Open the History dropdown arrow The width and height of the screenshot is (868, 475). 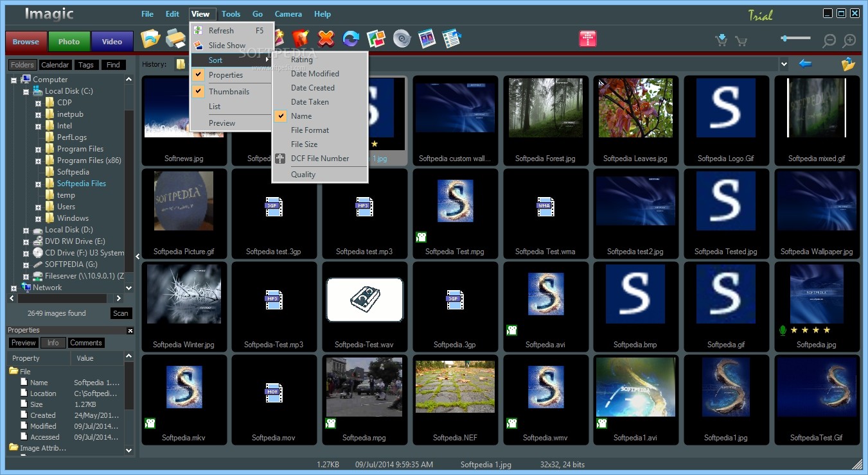pyautogui.click(x=784, y=64)
